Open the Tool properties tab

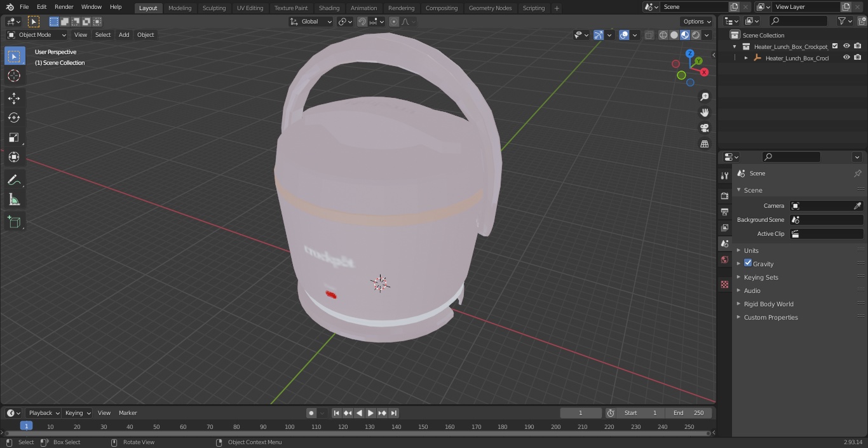(724, 176)
